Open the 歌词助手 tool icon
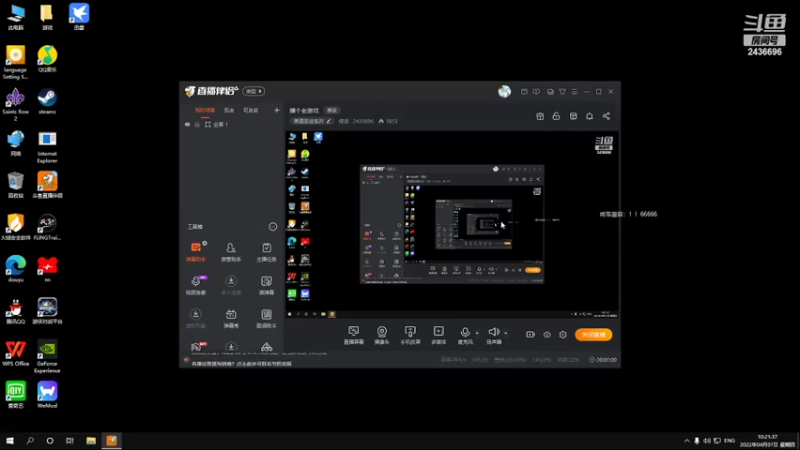Screen dimensions: 800x450 266,318
